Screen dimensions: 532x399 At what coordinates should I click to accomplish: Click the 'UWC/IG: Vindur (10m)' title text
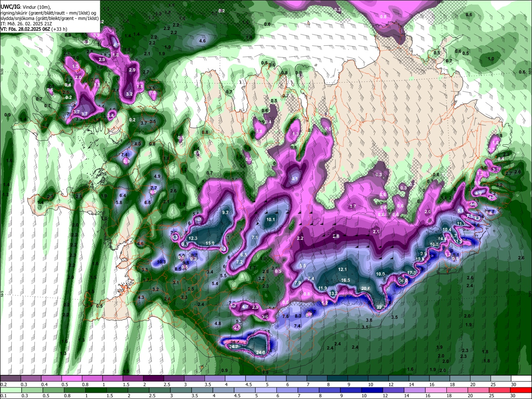[x=26, y=7]
